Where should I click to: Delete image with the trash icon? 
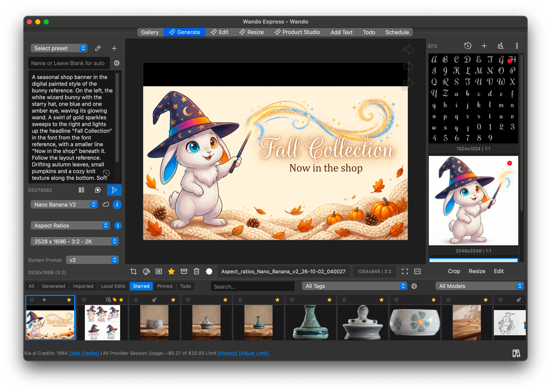click(x=196, y=271)
